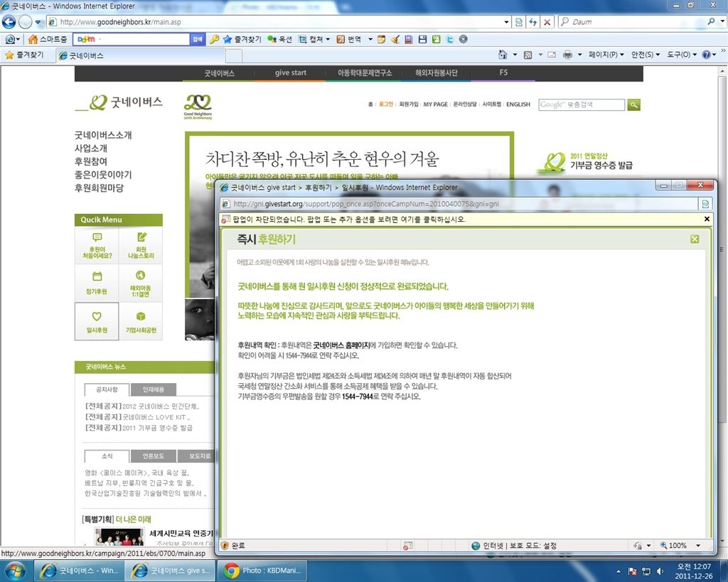Click the Windows Start button
728x582 pixels.
[x=15, y=571]
